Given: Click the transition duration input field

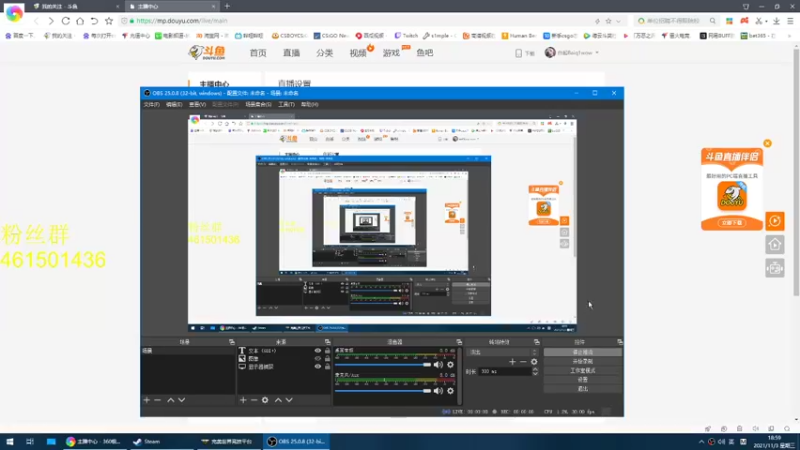Looking at the screenshot, I should tap(504, 371).
